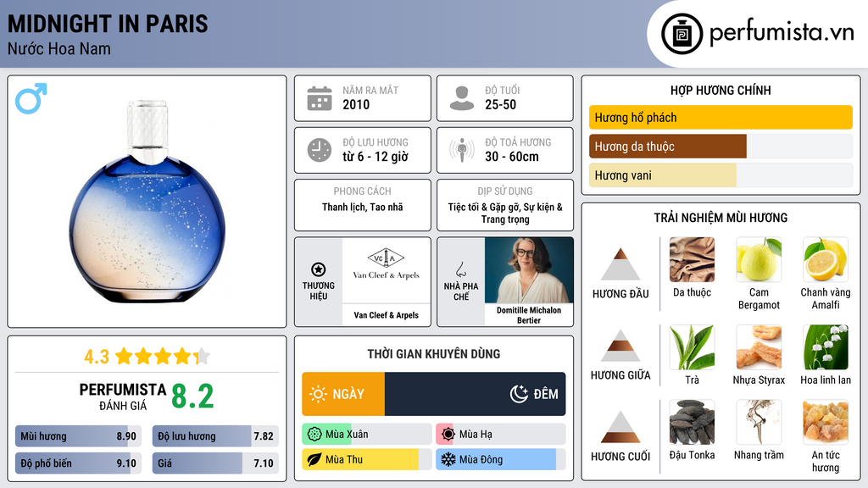This screenshot has height=488, width=868.
Task: Click the Chanh vàng Amalfi note image
Action: pyautogui.click(x=826, y=259)
